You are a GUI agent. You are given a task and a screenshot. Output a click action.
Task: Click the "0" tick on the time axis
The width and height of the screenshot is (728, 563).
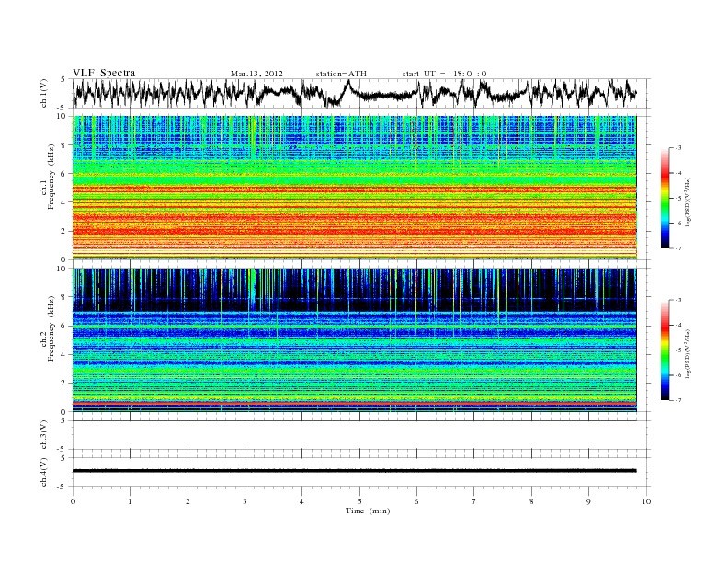[x=73, y=501]
